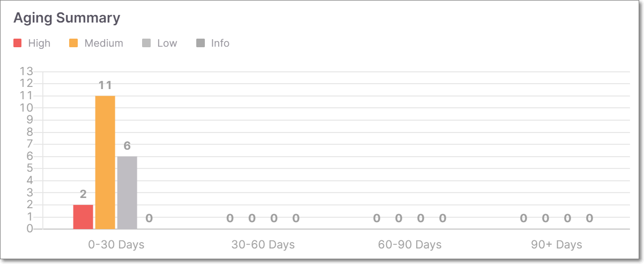Screen dimensions: 644x264
Task: Click the 90+ Days axis label
Action: pyautogui.click(x=557, y=245)
